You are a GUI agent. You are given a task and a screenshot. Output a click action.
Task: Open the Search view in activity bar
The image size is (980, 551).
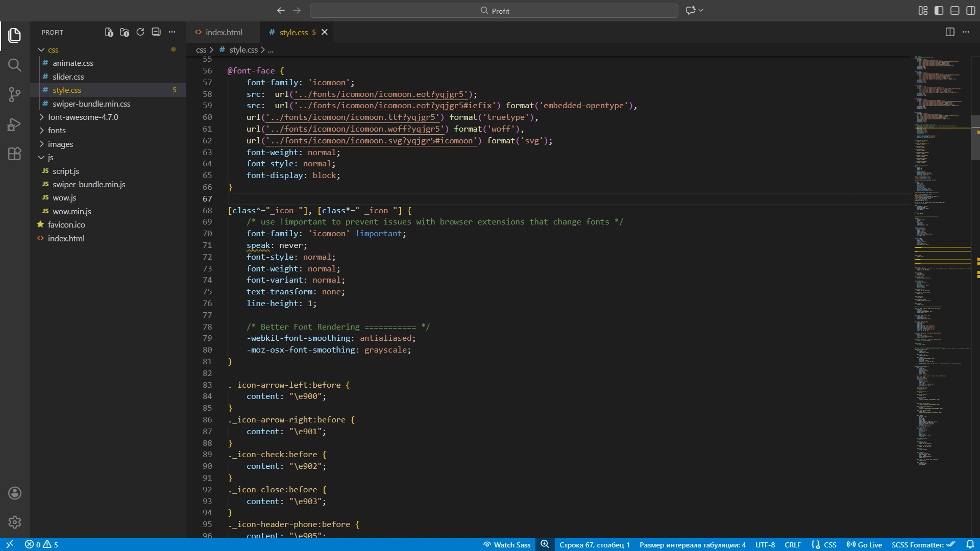14,65
